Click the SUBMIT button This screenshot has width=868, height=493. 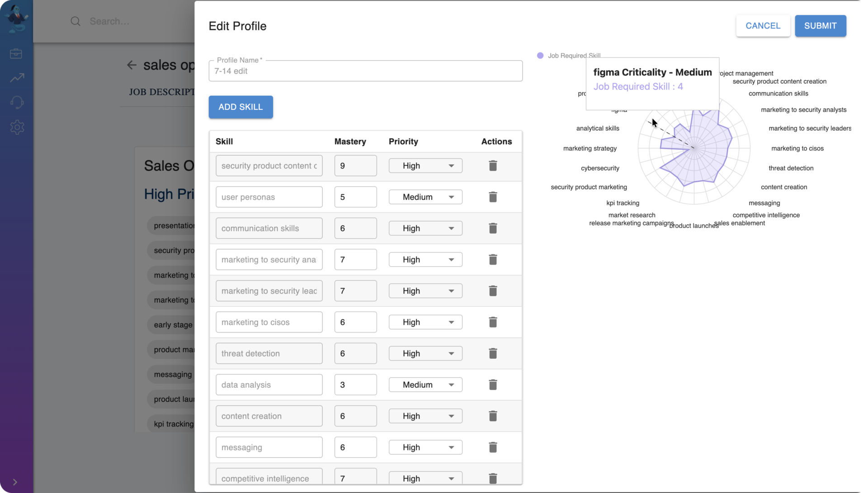pyautogui.click(x=820, y=26)
